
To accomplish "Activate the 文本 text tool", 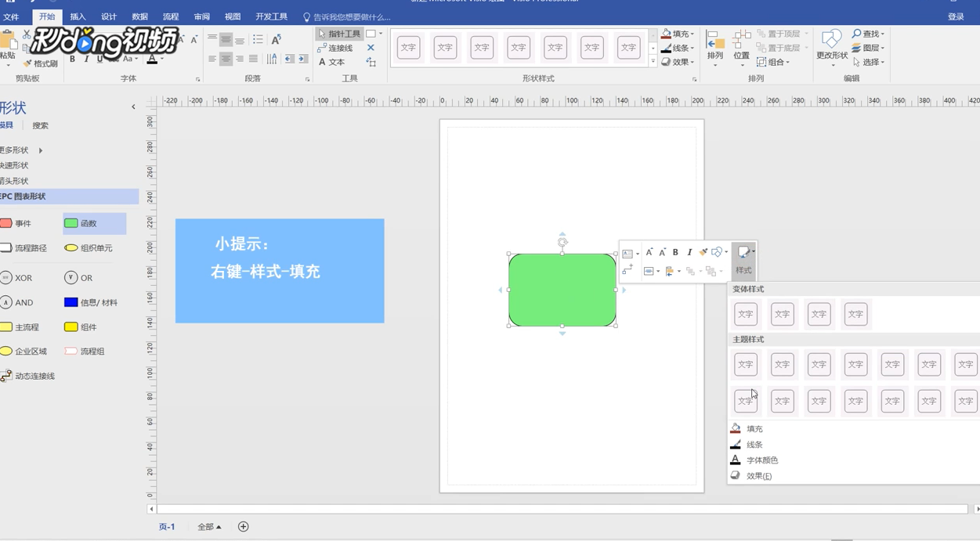I will coord(331,62).
